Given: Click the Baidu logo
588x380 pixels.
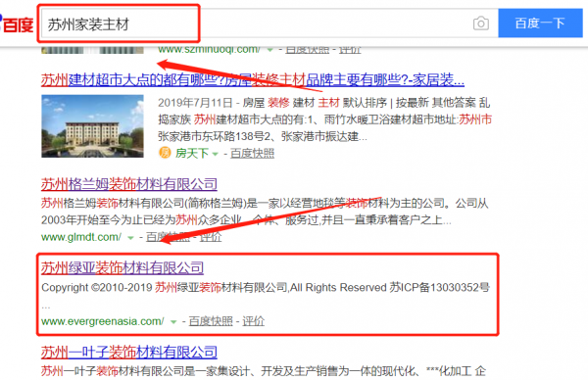Looking at the screenshot, I should coord(17,24).
